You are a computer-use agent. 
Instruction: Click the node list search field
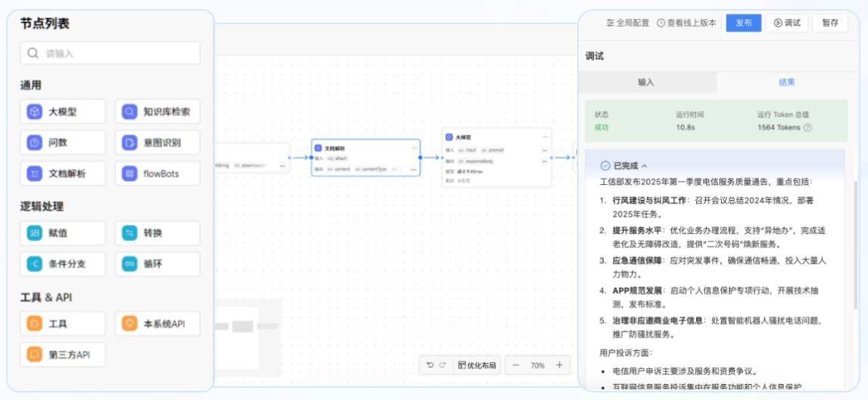tap(110, 53)
